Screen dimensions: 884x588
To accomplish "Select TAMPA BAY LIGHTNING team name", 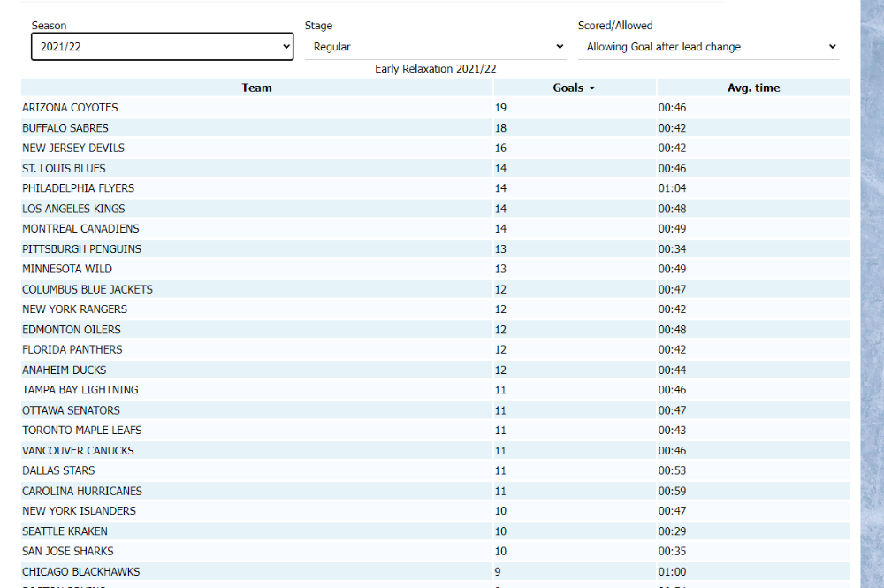I will pos(80,390).
